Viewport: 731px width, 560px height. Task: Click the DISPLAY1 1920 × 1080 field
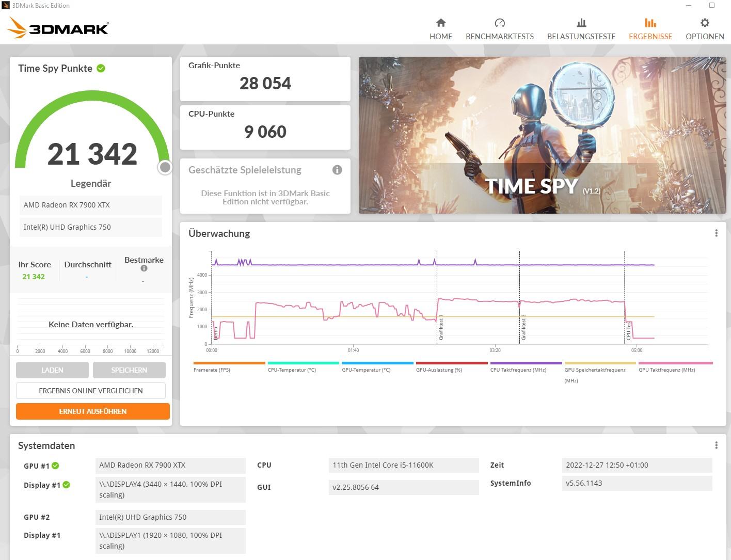point(170,540)
